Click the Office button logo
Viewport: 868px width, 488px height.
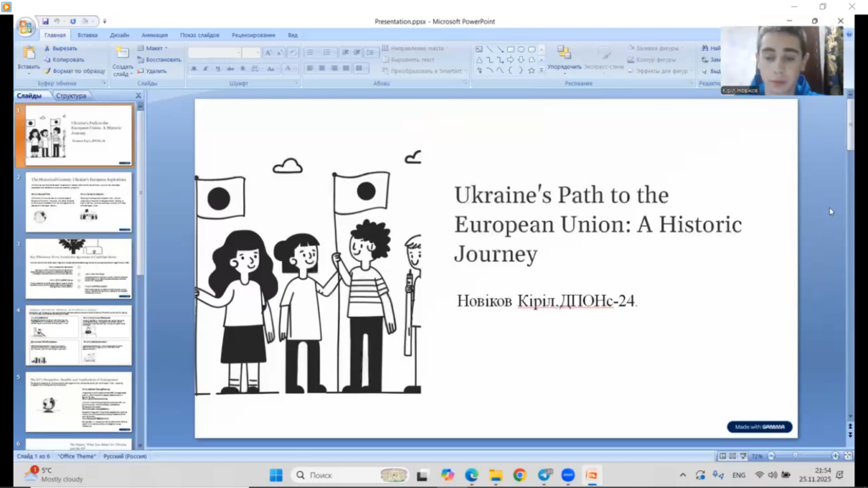coord(25,27)
